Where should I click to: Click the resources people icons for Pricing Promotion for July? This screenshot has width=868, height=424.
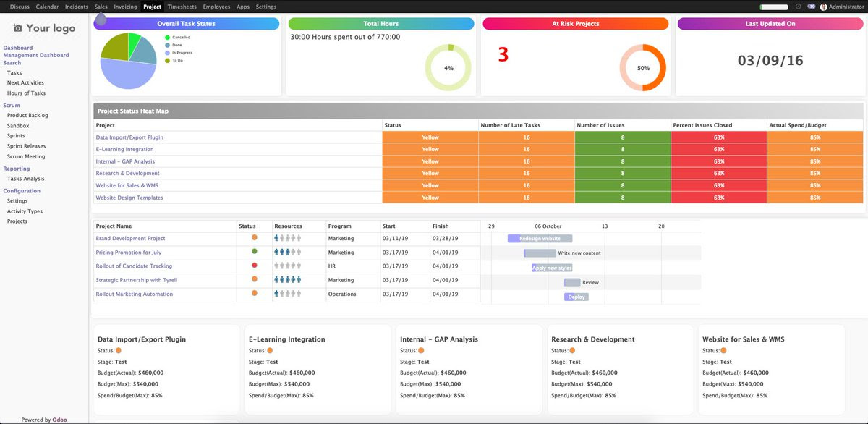click(287, 252)
